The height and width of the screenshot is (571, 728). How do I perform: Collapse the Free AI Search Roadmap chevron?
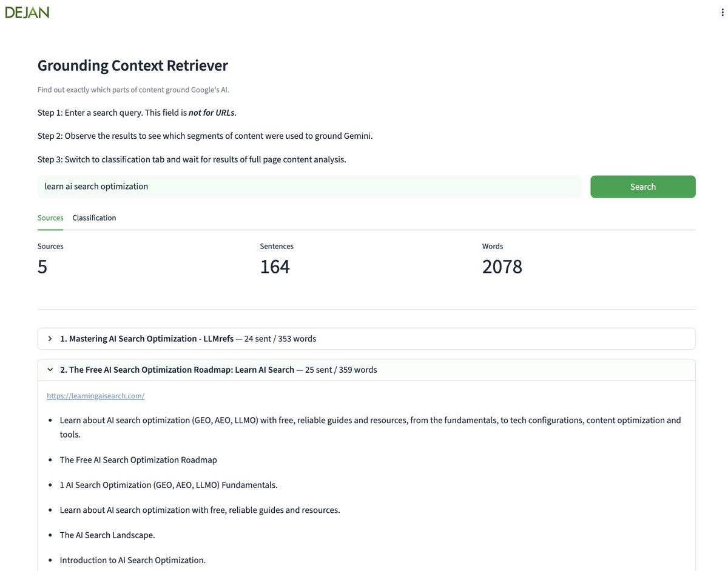pyautogui.click(x=50, y=370)
